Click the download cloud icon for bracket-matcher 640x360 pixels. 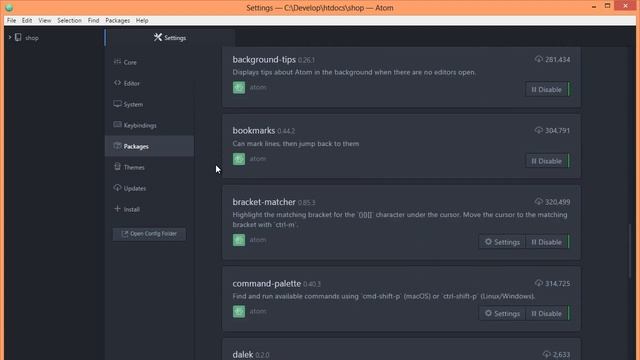539,202
